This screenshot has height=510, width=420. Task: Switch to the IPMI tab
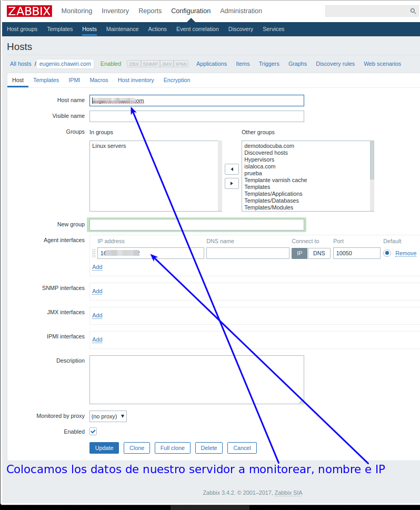(x=74, y=80)
